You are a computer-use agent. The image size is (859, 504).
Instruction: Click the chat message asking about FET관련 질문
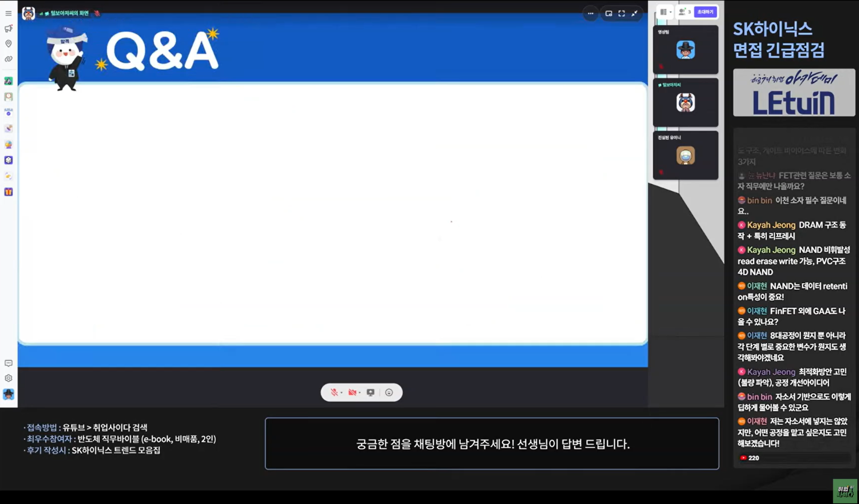pyautogui.click(x=794, y=181)
